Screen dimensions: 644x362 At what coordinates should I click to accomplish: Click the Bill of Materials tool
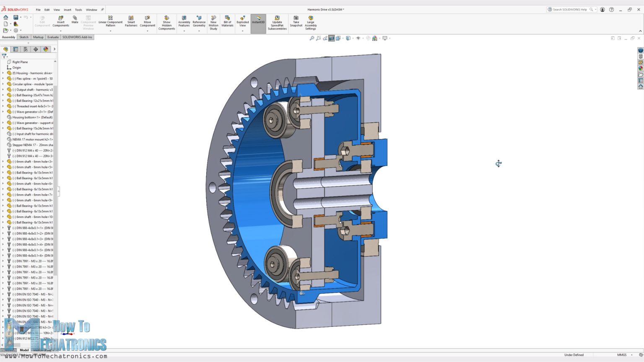point(227,21)
